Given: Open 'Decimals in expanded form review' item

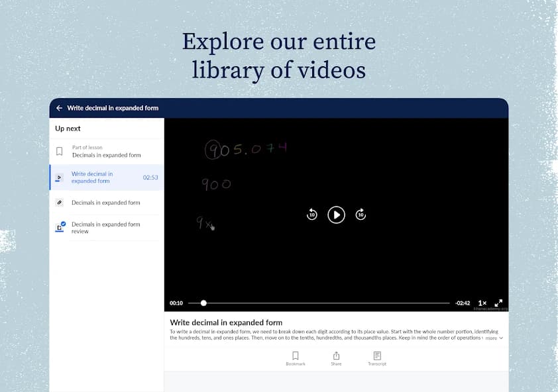Looking at the screenshot, I should click(x=106, y=227).
